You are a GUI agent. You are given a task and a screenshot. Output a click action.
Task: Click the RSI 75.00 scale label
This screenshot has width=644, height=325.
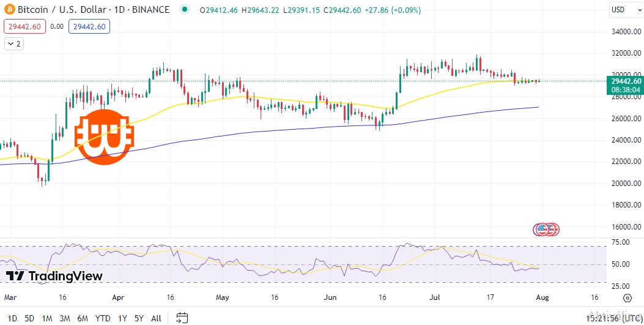(x=621, y=242)
